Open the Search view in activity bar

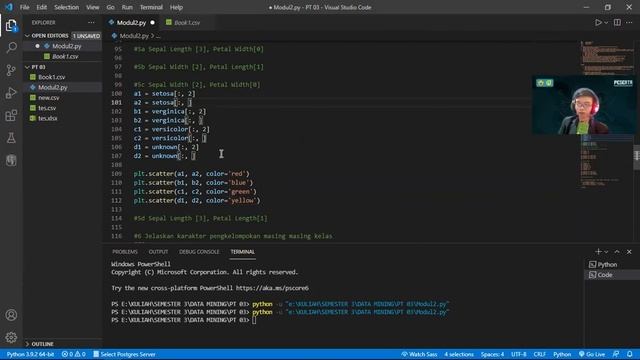(11, 48)
